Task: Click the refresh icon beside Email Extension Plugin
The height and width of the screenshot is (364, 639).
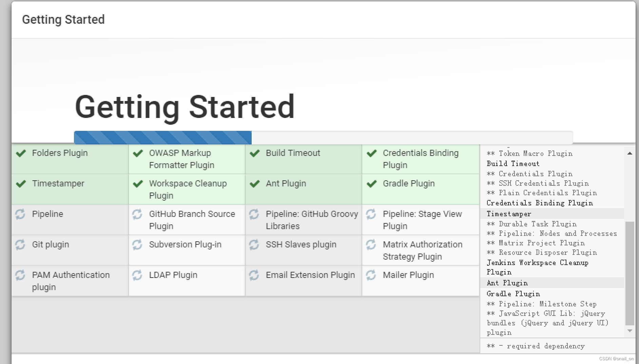Action: [x=254, y=275]
